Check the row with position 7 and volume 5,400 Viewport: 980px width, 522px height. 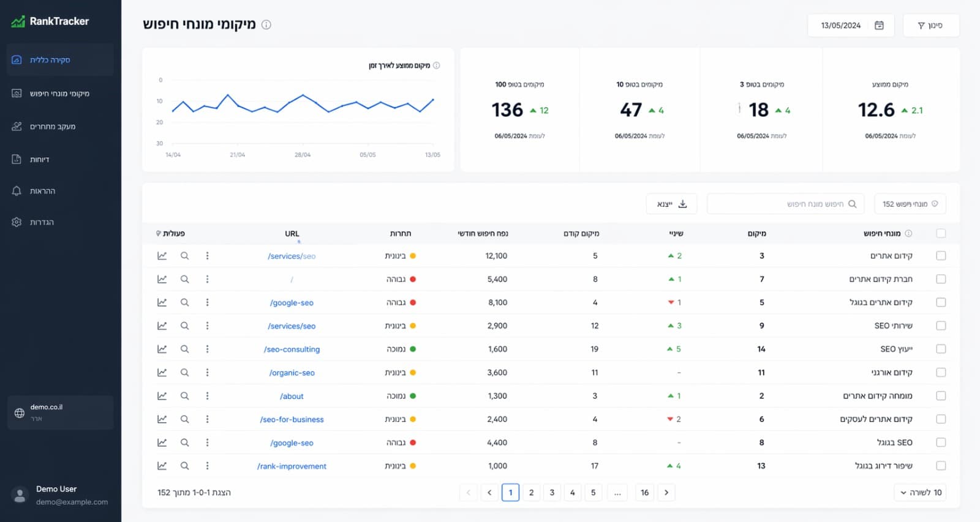[941, 279]
